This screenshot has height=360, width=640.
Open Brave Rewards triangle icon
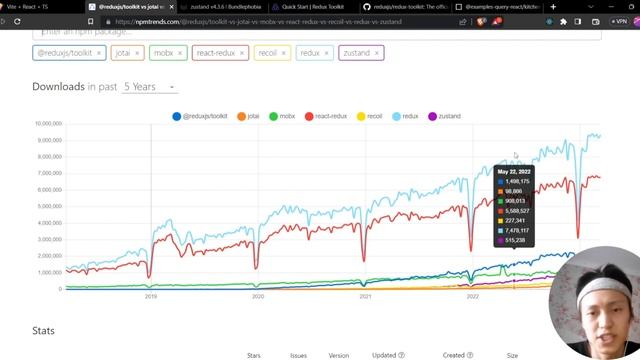(496, 22)
